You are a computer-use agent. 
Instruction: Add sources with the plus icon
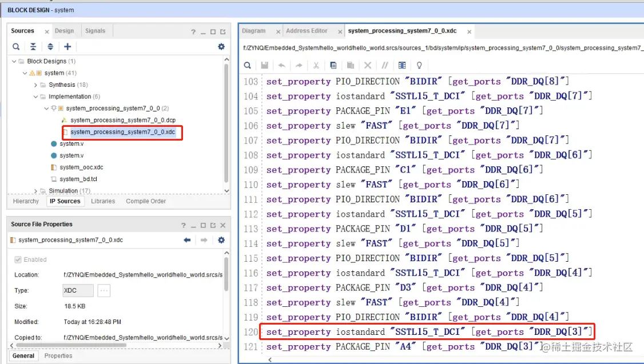[x=67, y=47]
